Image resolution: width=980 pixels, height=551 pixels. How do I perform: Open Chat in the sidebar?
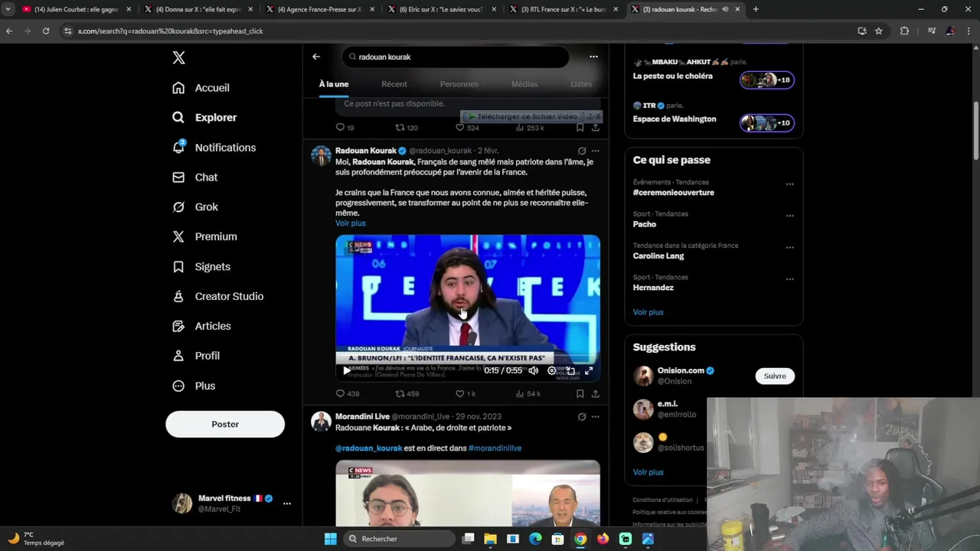click(195, 177)
